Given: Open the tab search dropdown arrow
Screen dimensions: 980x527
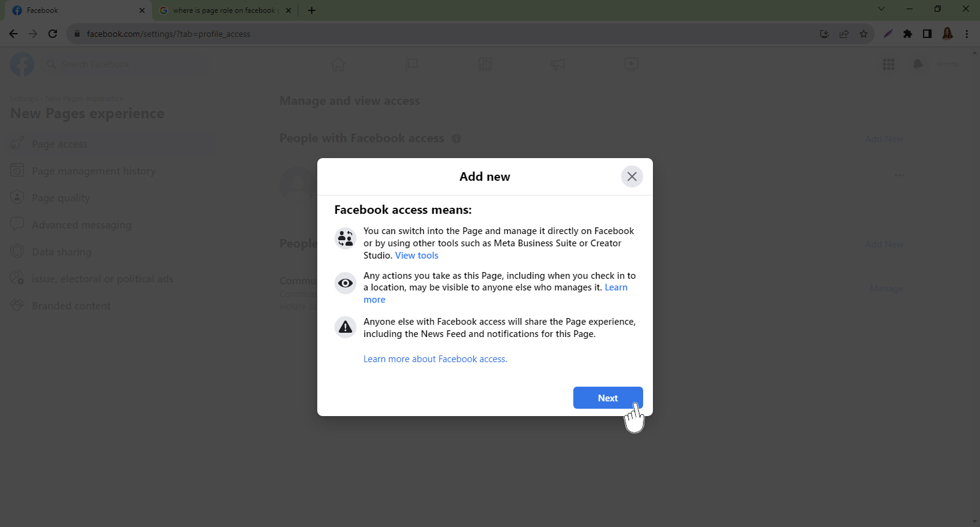Looking at the screenshot, I should tap(881, 9).
